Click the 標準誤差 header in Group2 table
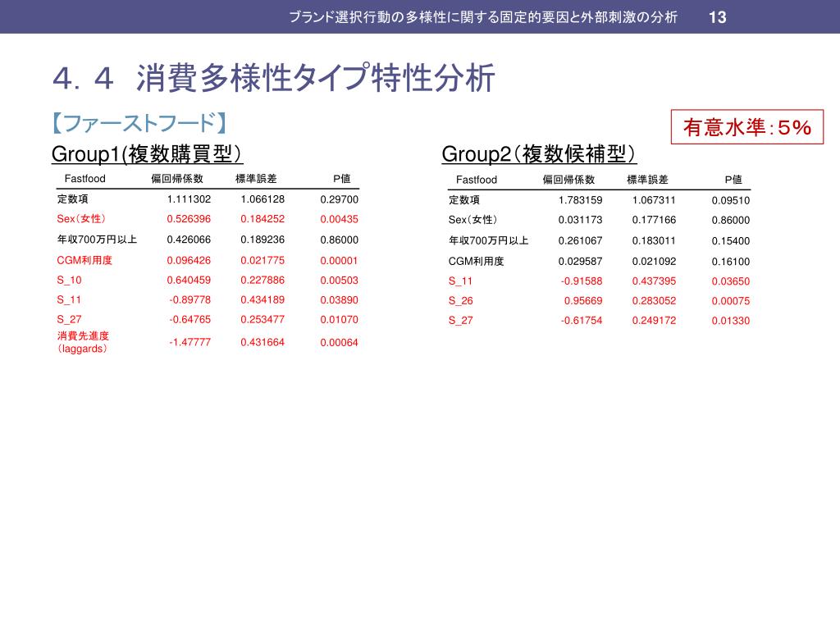This screenshot has width=840, height=630. coord(648,180)
